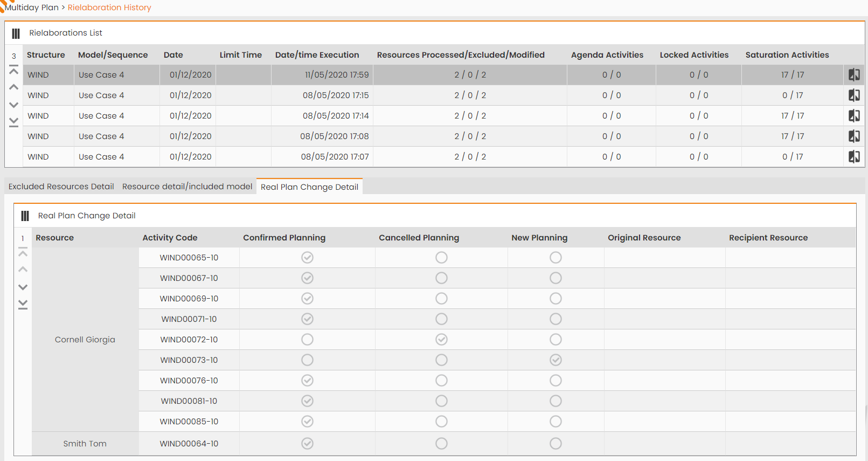Go to first page of Rielaborations List
Screen dimensions: 868x461
click(14, 70)
